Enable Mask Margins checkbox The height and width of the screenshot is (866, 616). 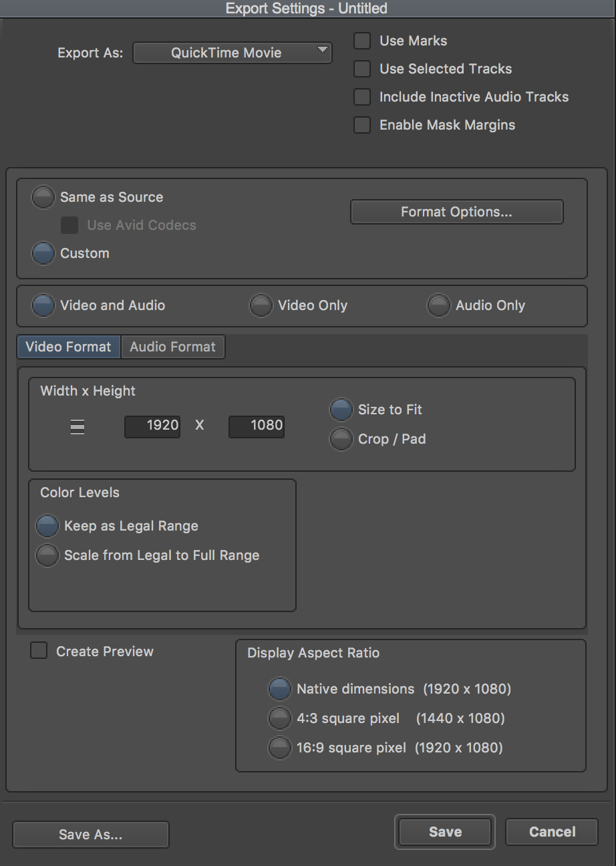(x=362, y=125)
